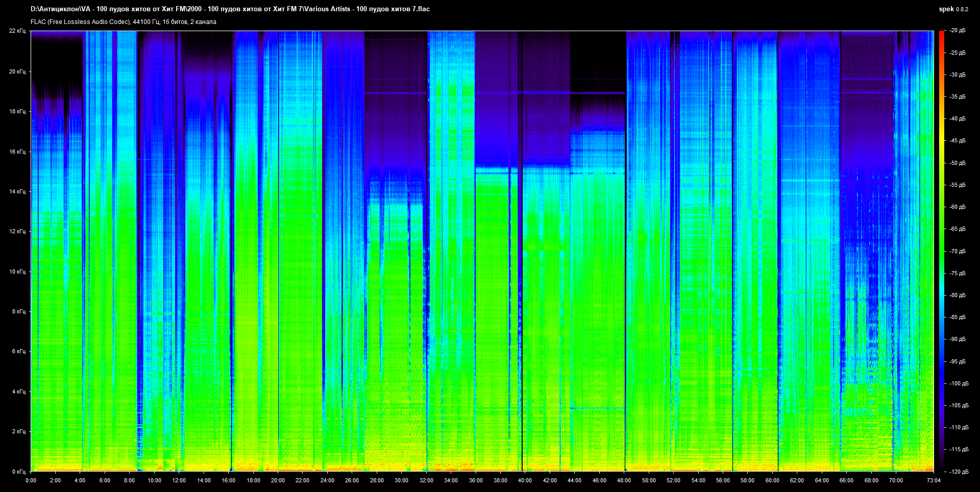The image size is (980, 492).
Task: Click the spek 0.8.2 version label
Action: [x=953, y=9]
